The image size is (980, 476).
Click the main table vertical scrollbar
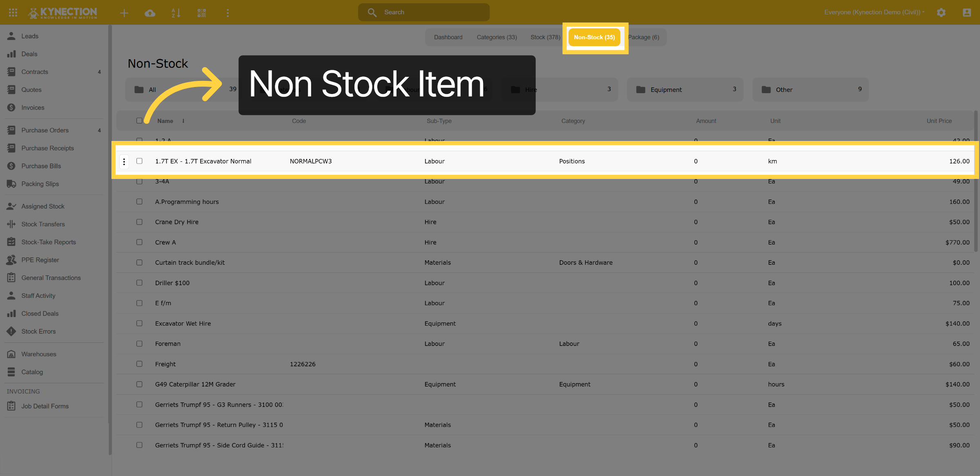[x=976, y=182]
